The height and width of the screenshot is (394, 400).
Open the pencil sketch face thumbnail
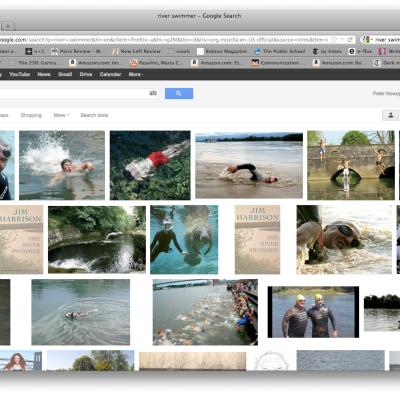click(x=271, y=360)
